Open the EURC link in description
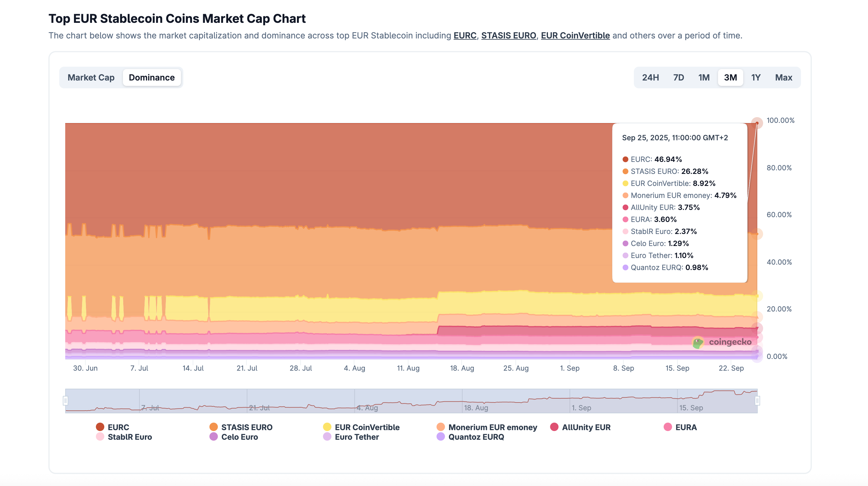Viewport: 868px width, 486px height. 465,35
